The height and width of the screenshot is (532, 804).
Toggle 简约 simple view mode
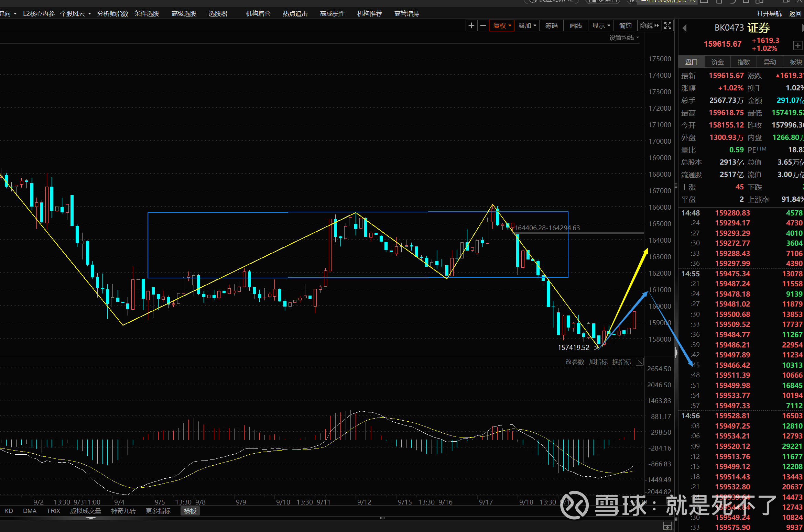coord(625,26)
